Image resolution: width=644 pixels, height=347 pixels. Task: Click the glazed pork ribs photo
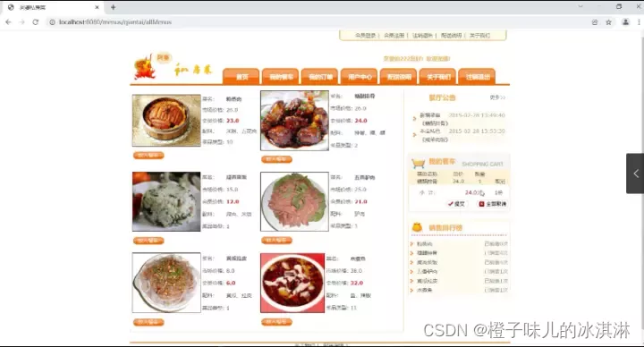click(294, 121)
